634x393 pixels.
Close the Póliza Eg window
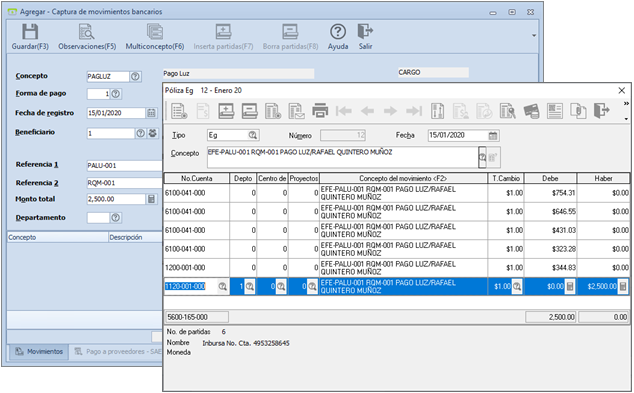click(x=621, y=91)
